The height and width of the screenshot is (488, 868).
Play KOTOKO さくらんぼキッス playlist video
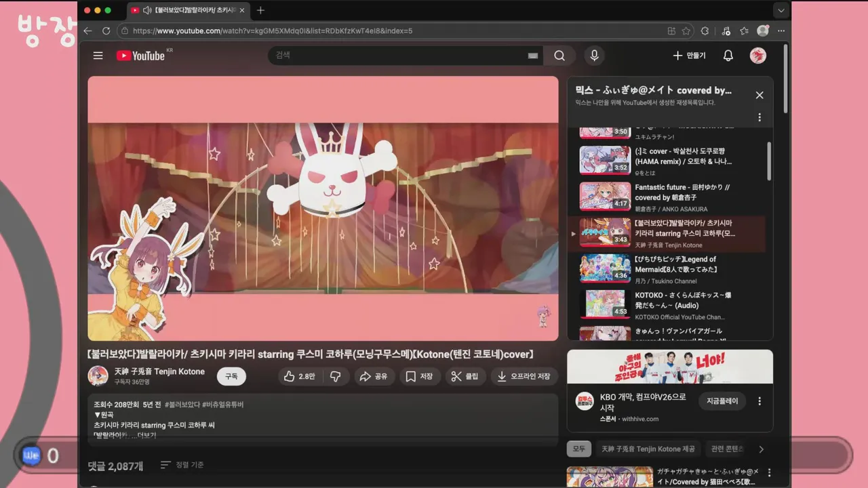(x=667, y=305)
